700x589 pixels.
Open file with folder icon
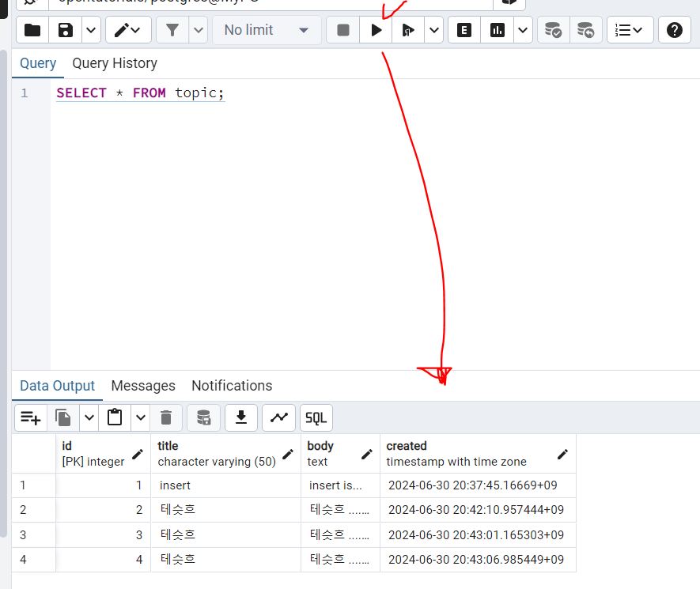point(32,30)
